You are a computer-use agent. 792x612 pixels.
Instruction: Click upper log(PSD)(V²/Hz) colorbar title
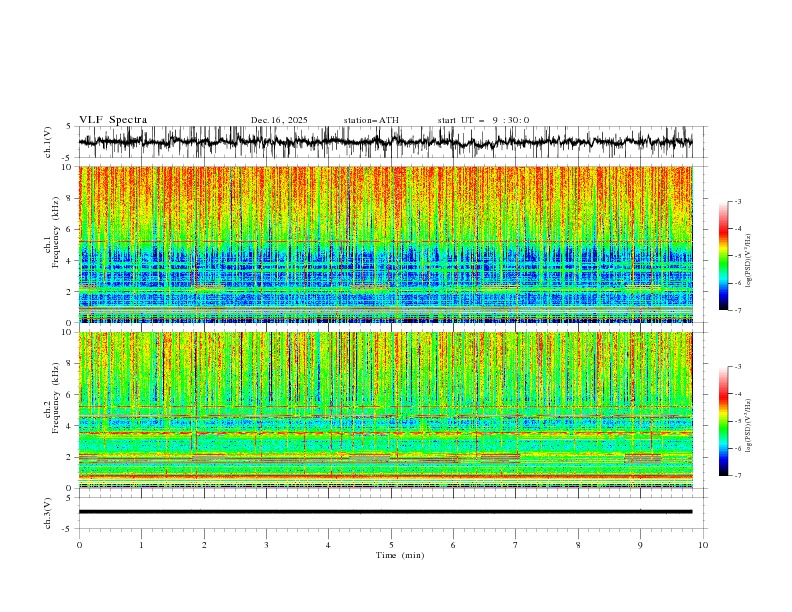pyautogui.click(x=748, y=260)
